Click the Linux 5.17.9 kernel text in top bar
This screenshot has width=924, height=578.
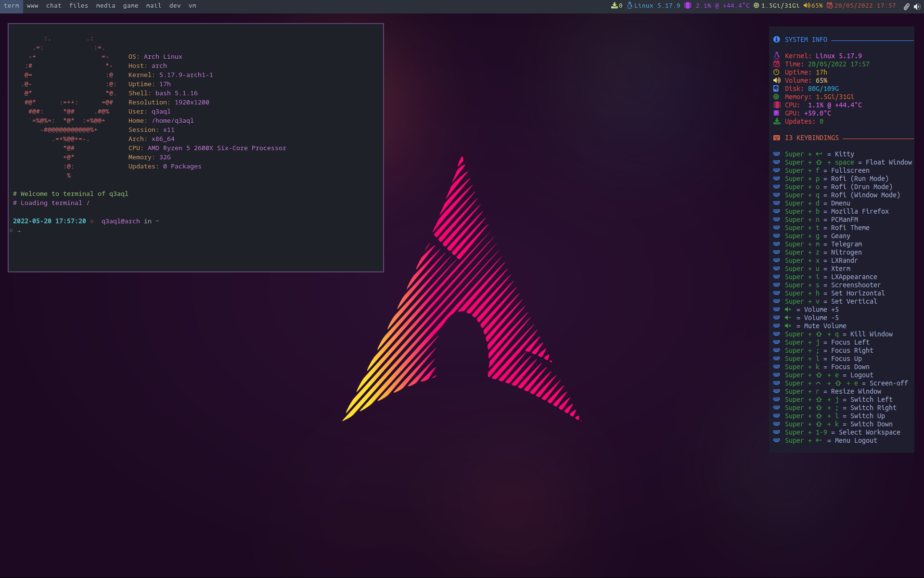pyautogui.click(x=657, y=6)
